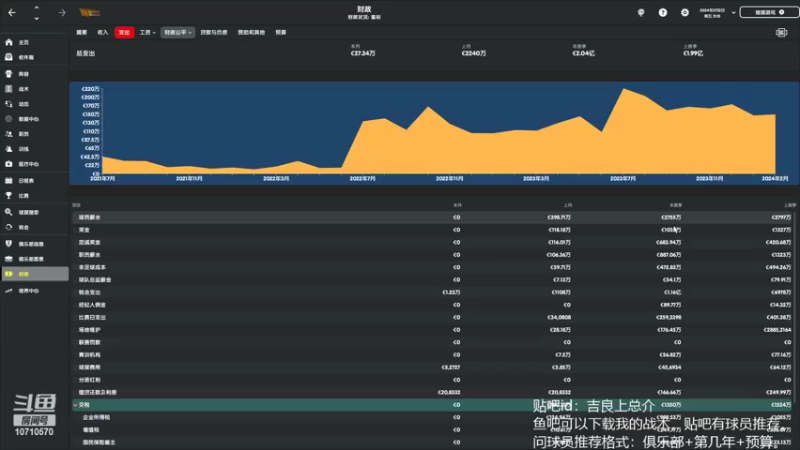This screenshot has width=800, height=450.
Task: Go back with the left arrow icon
Action: (x=12, y=12)
